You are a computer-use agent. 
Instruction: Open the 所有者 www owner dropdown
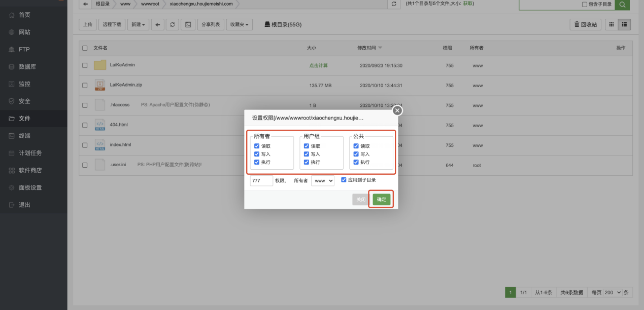click(323, 181)
